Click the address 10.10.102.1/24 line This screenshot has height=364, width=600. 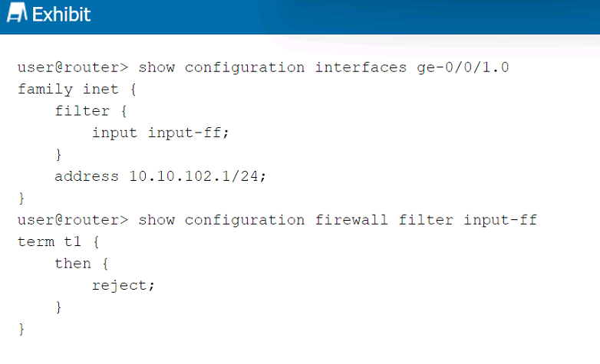coord(160,177)
